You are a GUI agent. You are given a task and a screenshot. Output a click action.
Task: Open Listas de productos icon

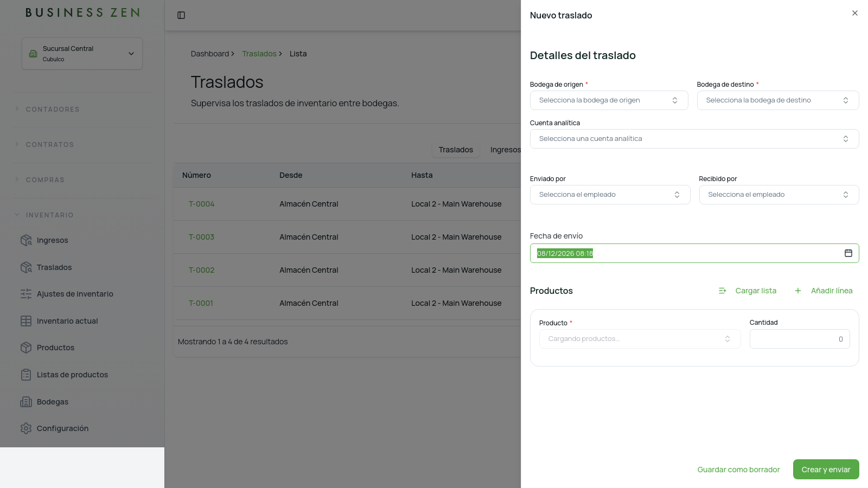click(x=26, y=375)
